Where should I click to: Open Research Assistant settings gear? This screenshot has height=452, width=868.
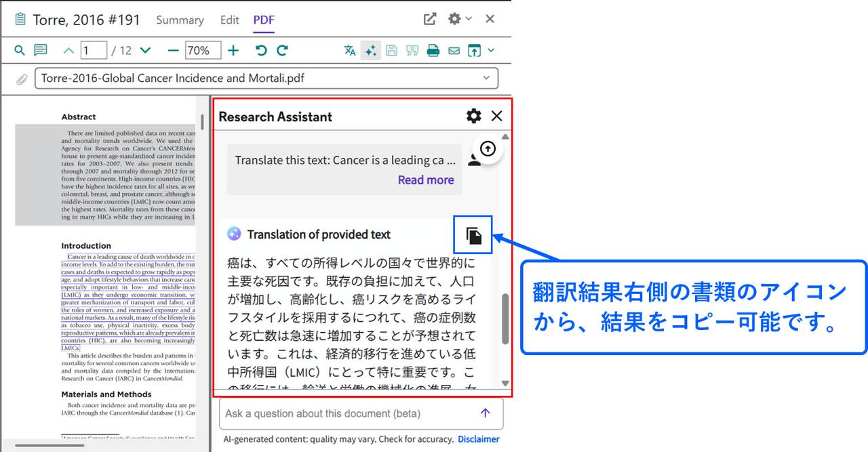coord(473,116)
